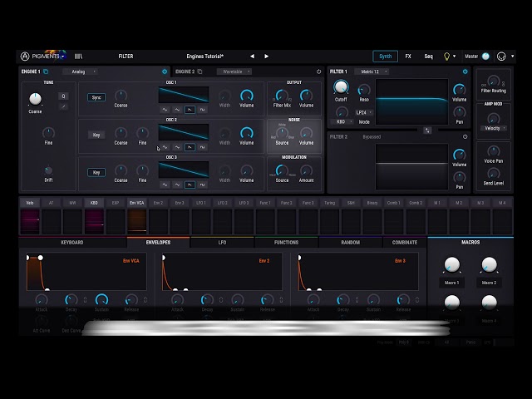Expand arrow next to MIDI settings icon
The height and width of the screenshot is (399, 532).
512,57
